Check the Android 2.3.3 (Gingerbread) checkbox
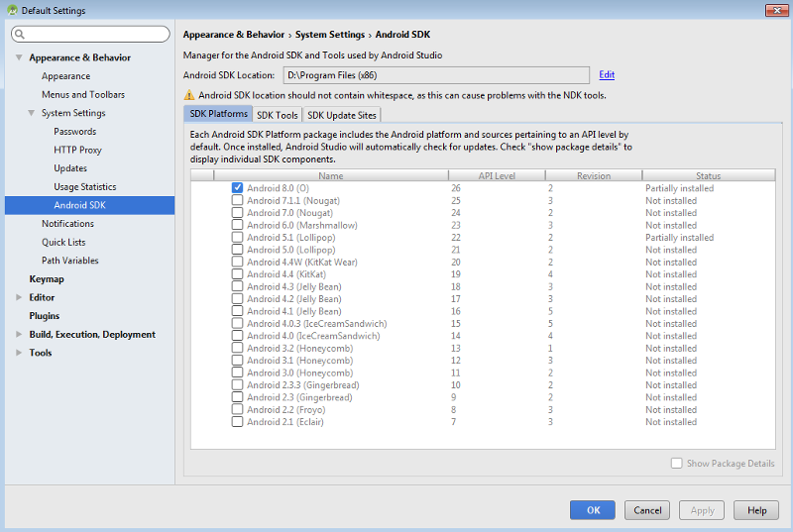Image resolution: width=793 pixels, height=532 pixels. (237, 384)
